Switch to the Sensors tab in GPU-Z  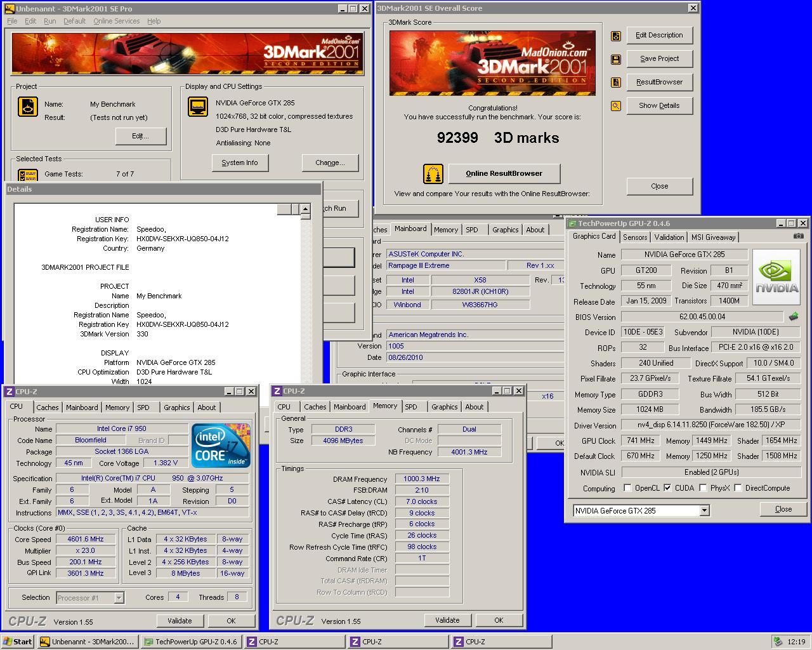pyautogui.click(x=635, y=237)
